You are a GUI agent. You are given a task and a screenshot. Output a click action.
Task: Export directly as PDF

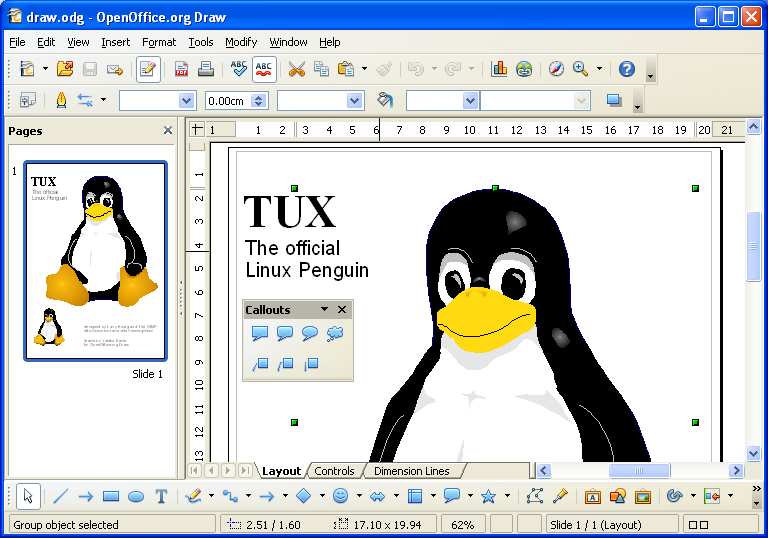click(182, 69)
